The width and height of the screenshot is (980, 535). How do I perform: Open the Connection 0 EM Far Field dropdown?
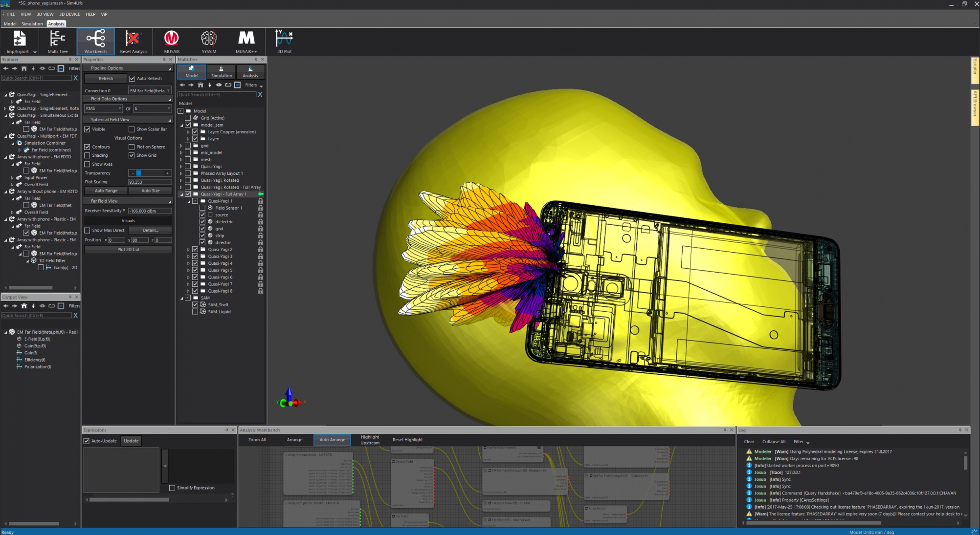coord(150,91)
